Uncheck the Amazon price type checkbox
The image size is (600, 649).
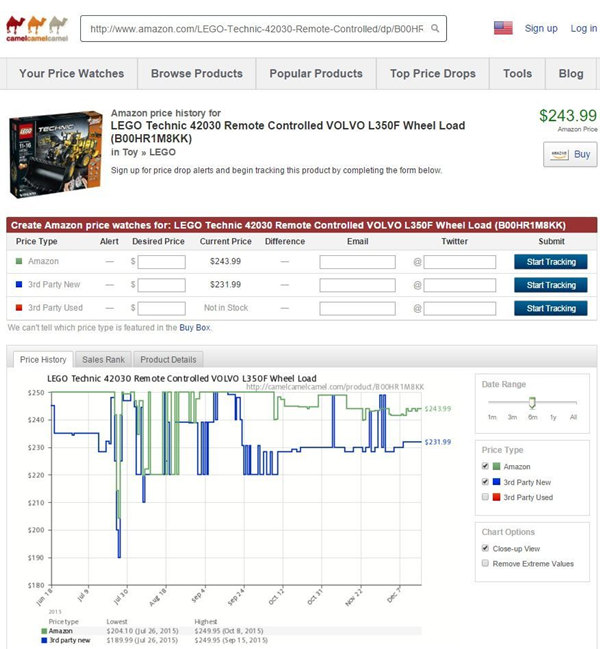click(485, 466)
